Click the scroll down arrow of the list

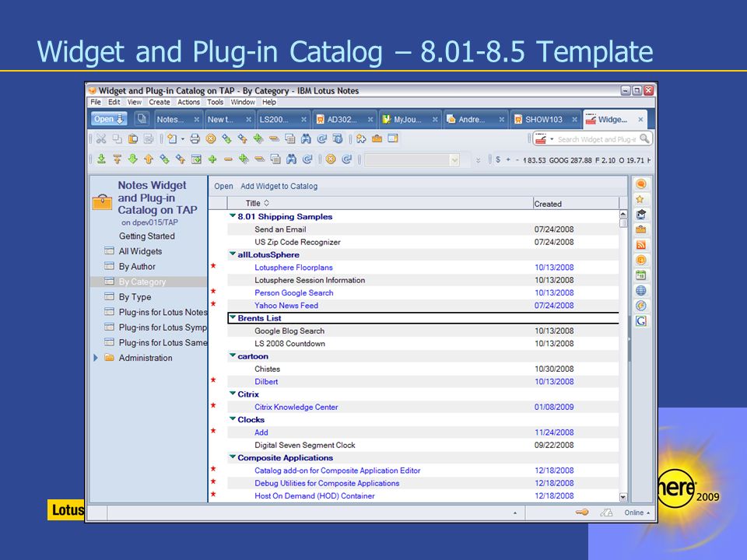pyautogui.click(x=623, y=497)
